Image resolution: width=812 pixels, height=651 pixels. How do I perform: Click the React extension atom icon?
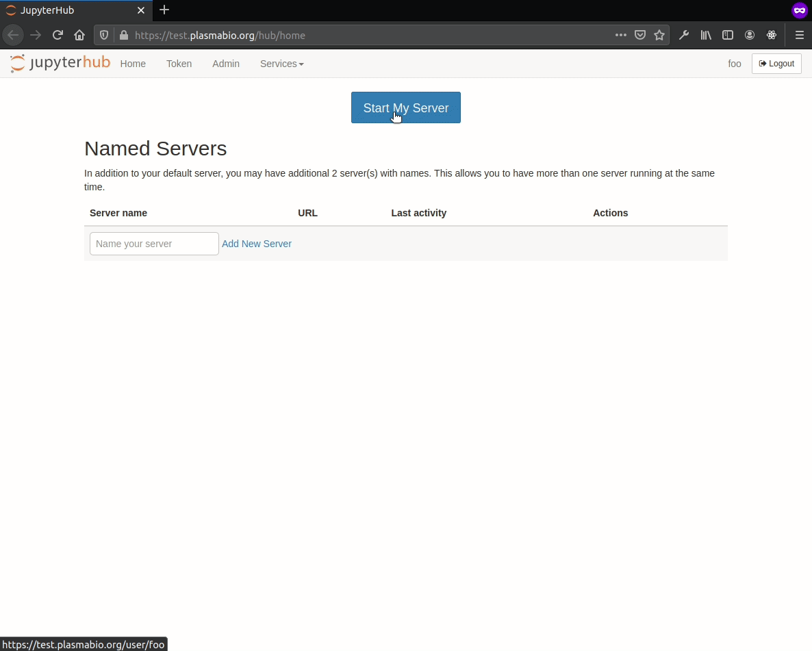772,35
